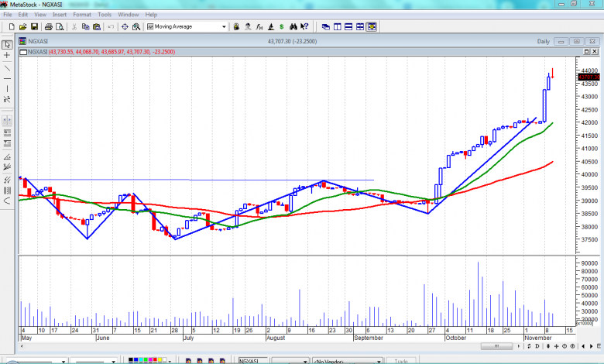Select the vertical line tool

7,89
